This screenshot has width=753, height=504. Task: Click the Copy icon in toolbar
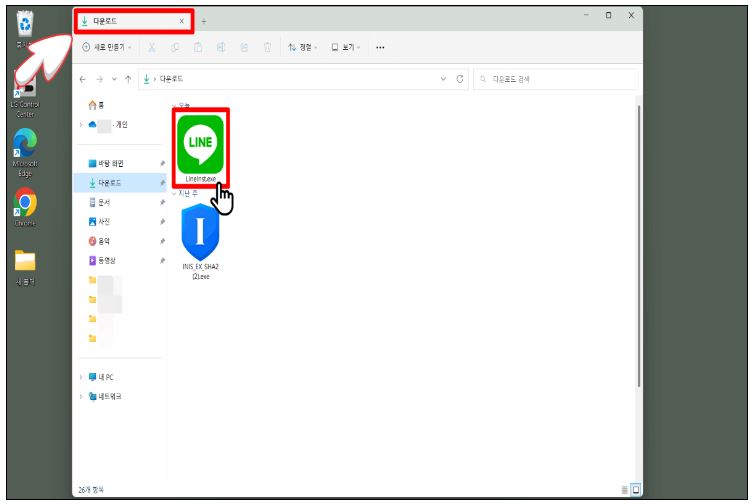pos(175,47)
